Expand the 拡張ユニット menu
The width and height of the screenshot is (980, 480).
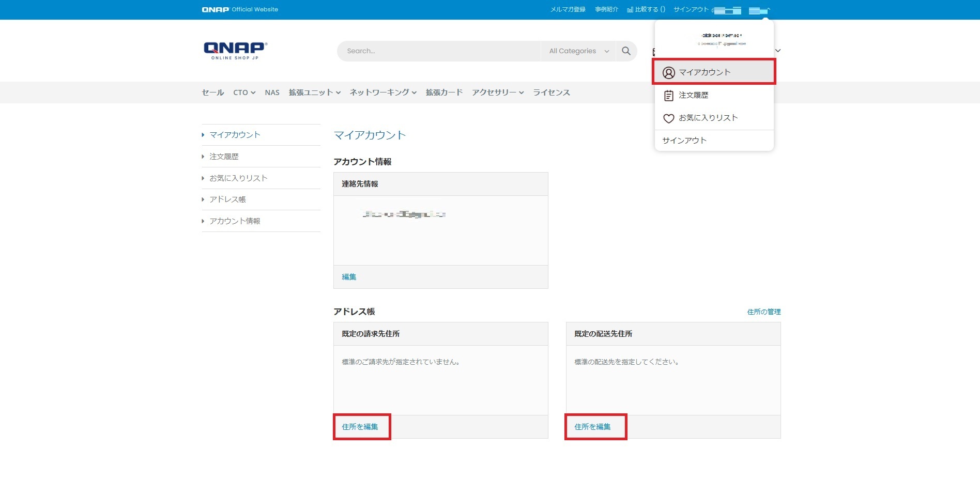pyautogui.click(x=315, y=92)
